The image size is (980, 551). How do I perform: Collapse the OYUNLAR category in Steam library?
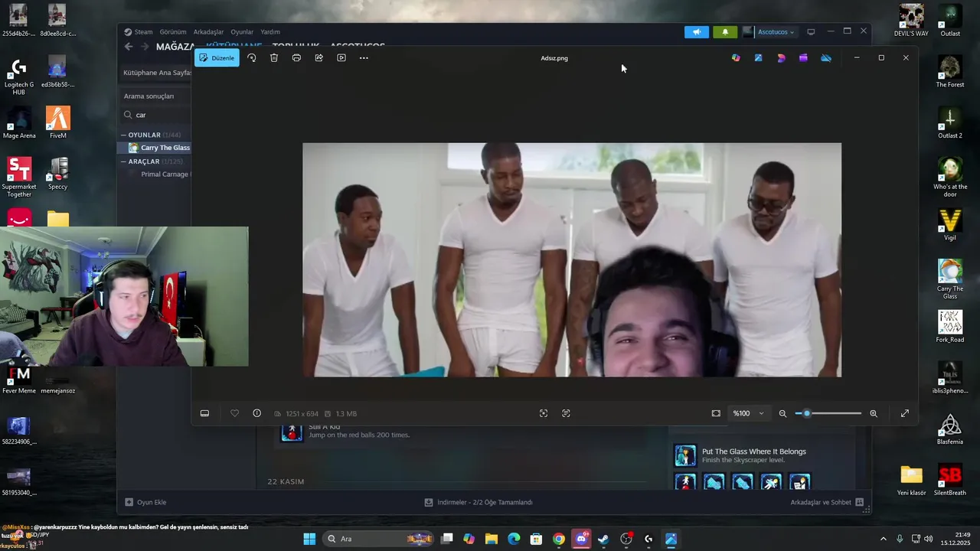(123, 135)
